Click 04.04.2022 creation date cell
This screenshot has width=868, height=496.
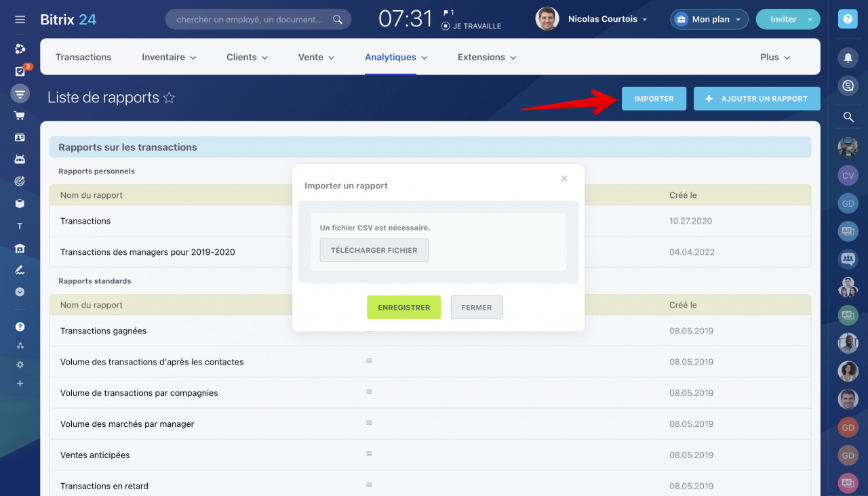point(692,252)
